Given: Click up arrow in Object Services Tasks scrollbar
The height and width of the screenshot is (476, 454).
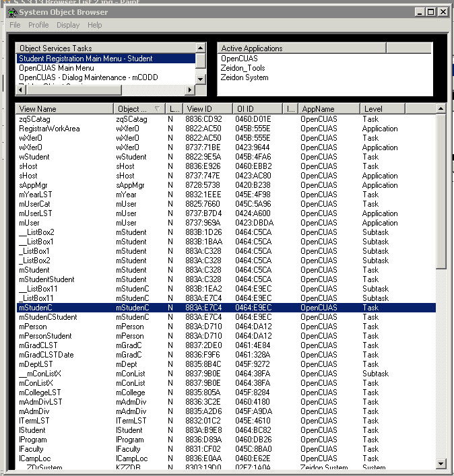Looking at the screenshot, I should pos(200,48).
